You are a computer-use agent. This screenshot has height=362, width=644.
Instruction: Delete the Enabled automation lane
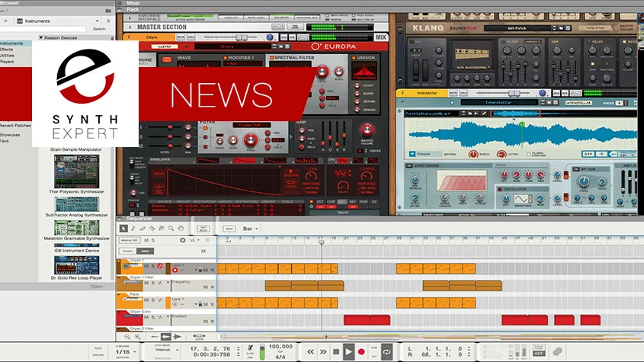pos(213,322)
